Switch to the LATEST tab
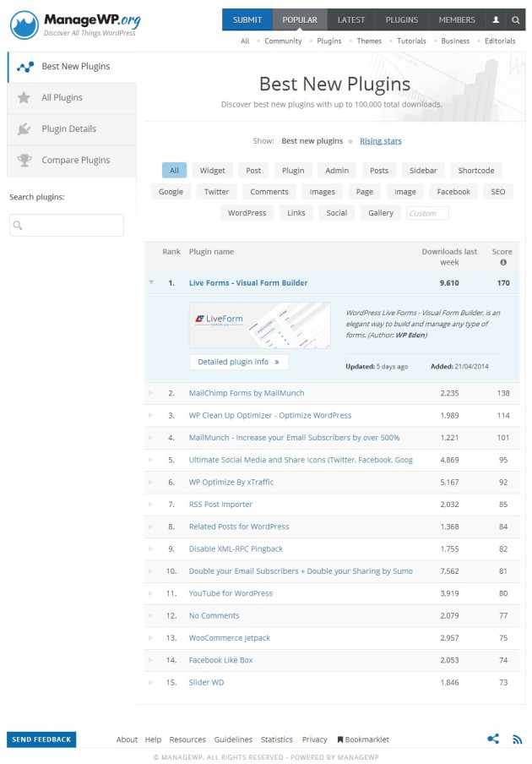 tap(351, 20)
